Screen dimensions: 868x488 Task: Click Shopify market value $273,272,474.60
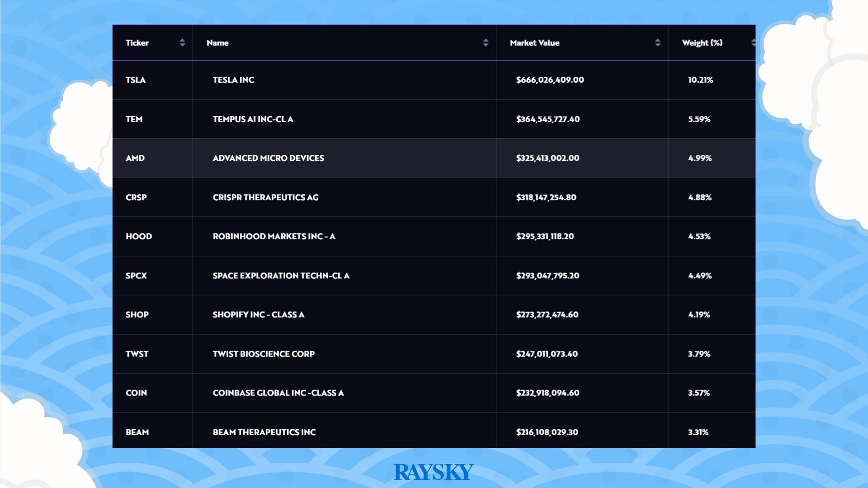click(x=547, y=314)
